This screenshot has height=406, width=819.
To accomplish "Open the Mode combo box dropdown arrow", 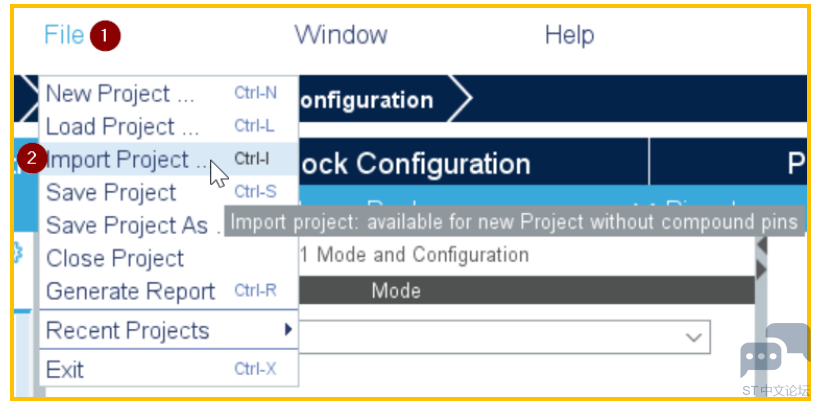I will [694, 338].
